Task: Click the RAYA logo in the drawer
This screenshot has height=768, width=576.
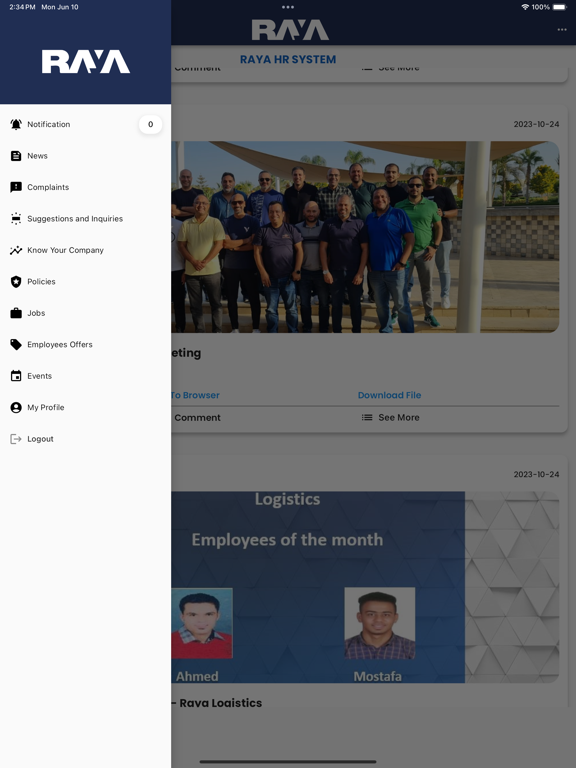Action: point(86,62)
